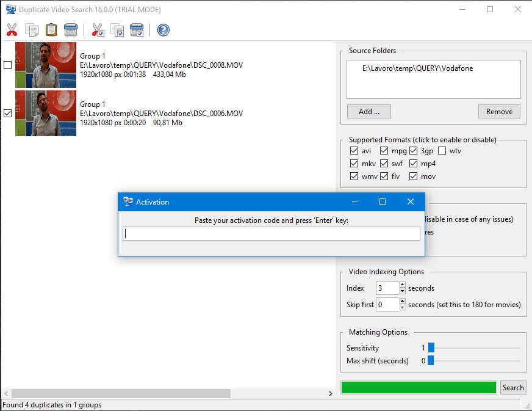Uncheck the box for DSC_0006.MOV
This screenshot has width=532, height=411.
(8, 114)
